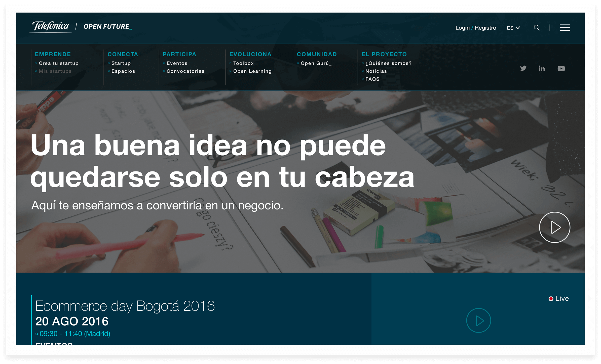This screenshot has height=364, width=601.
Task: Expand the ES language selector
Action: point(513,28)
